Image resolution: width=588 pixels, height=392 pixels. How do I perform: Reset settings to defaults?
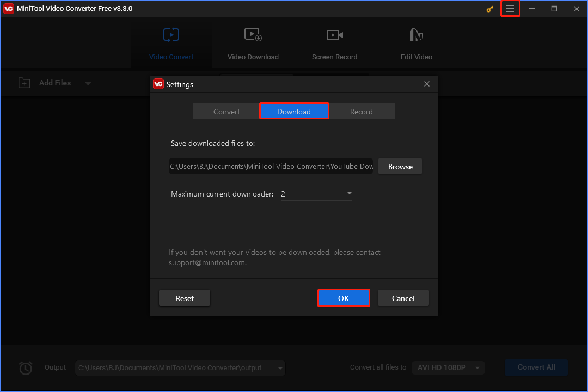[x=185, y=298]
